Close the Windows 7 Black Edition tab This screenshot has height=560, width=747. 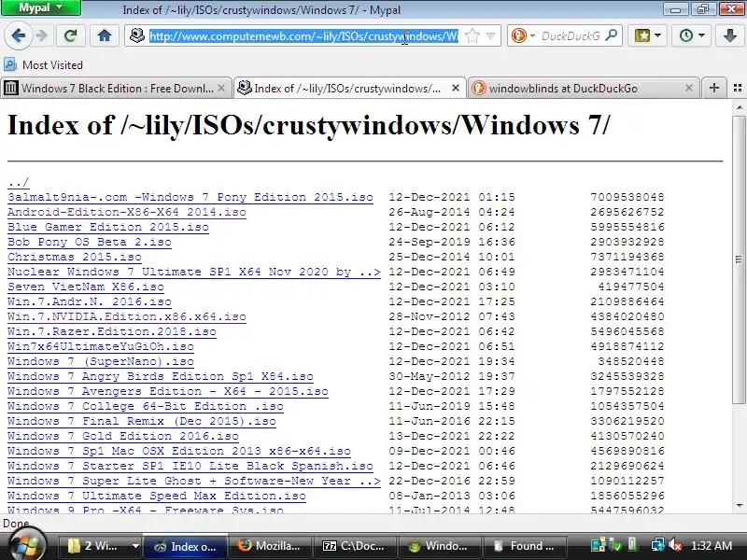coord(221,88)
